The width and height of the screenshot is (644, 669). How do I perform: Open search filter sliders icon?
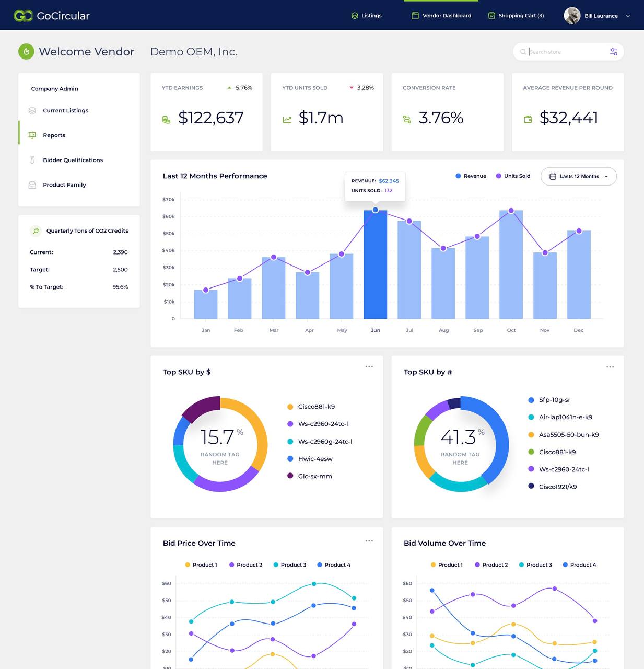pyautogui.click(x=614, y=52)
